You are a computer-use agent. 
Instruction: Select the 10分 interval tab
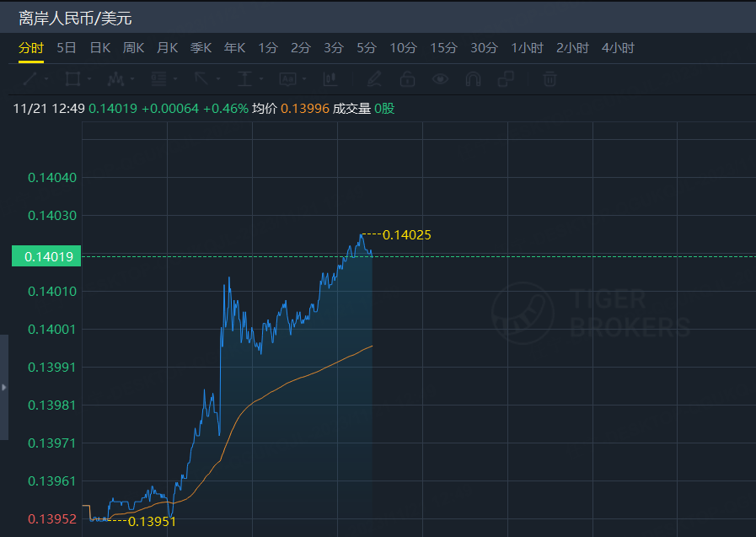click(x=403, y=48)
